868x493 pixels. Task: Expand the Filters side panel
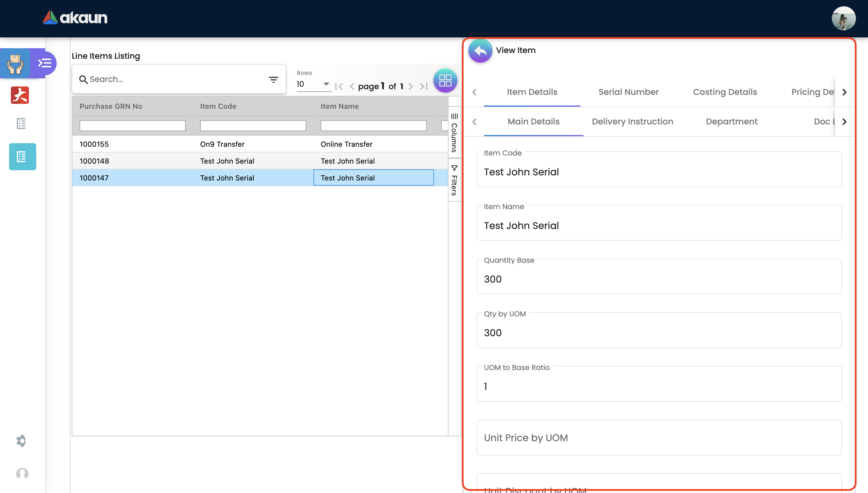point(454,181)
